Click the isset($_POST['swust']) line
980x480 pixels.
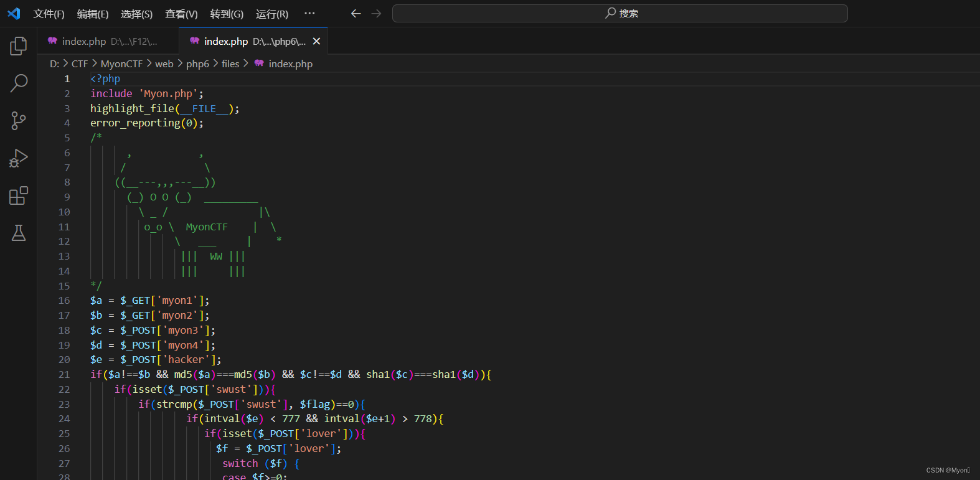coord(195,389)
